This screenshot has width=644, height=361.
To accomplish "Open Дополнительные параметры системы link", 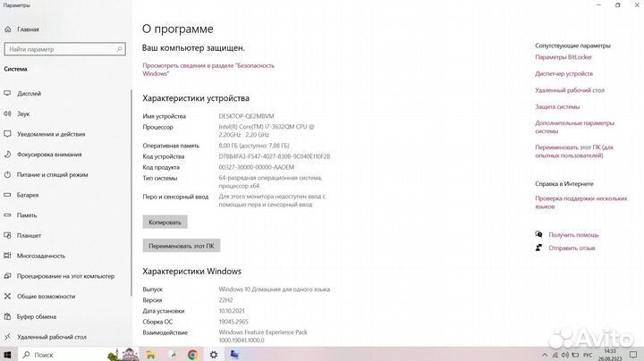I will (x=574, y=127).
